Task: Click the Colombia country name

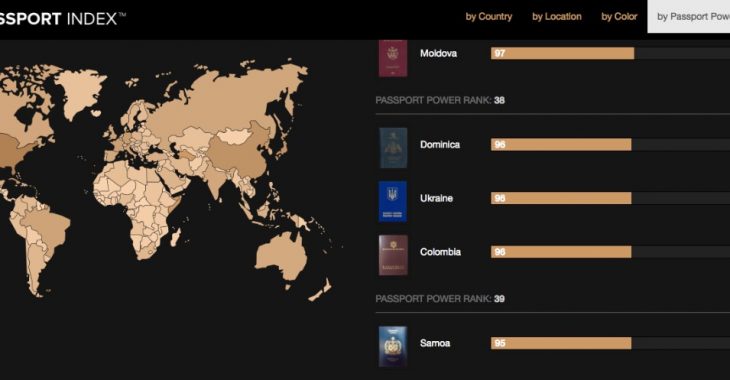Action: coord(440,252)
